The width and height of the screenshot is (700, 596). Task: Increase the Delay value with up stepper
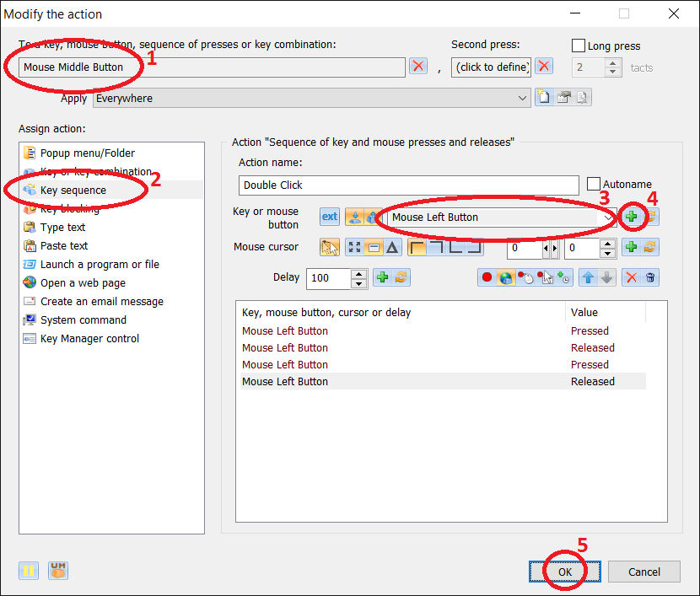[359, 273]
